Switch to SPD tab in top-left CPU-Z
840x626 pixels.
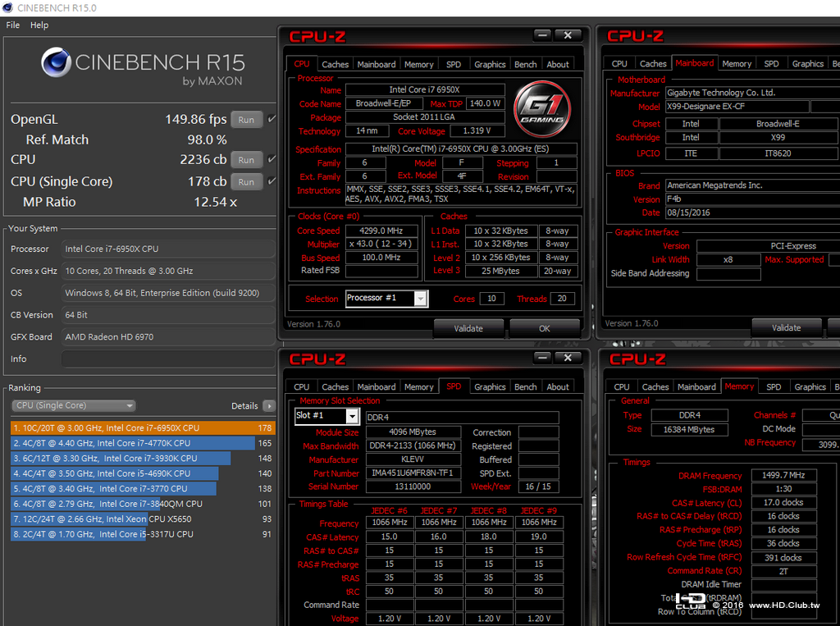[453, 64]
